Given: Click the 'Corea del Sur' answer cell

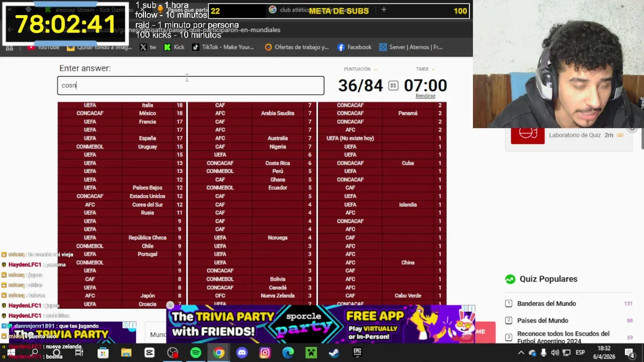Looking at the screenshot, I should [x=147, y=205].
